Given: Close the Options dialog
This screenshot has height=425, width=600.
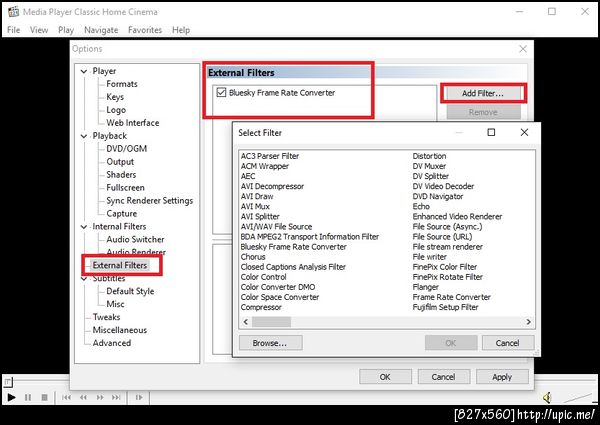Looking at the screenshot, I should tap(523, 49).
